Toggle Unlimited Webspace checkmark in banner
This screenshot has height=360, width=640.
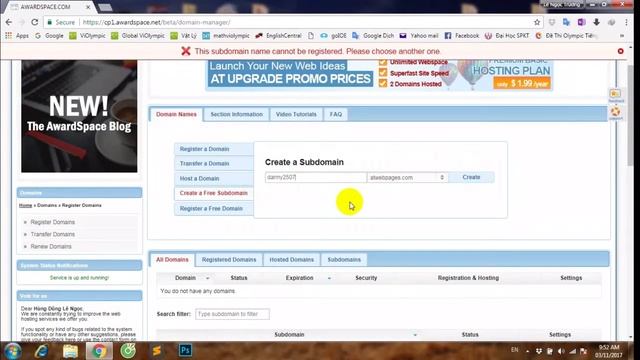pos(382,62)
